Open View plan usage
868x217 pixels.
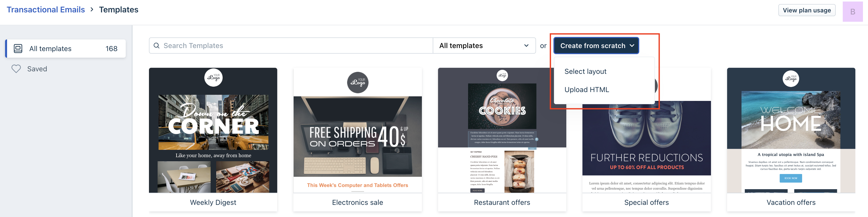click(x=807, y=10)
